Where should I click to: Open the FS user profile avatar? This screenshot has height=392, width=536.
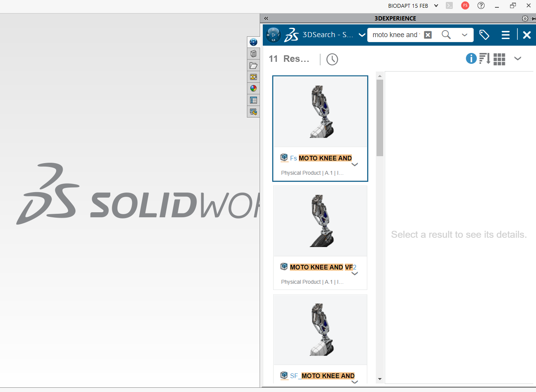tap(465, 5)
